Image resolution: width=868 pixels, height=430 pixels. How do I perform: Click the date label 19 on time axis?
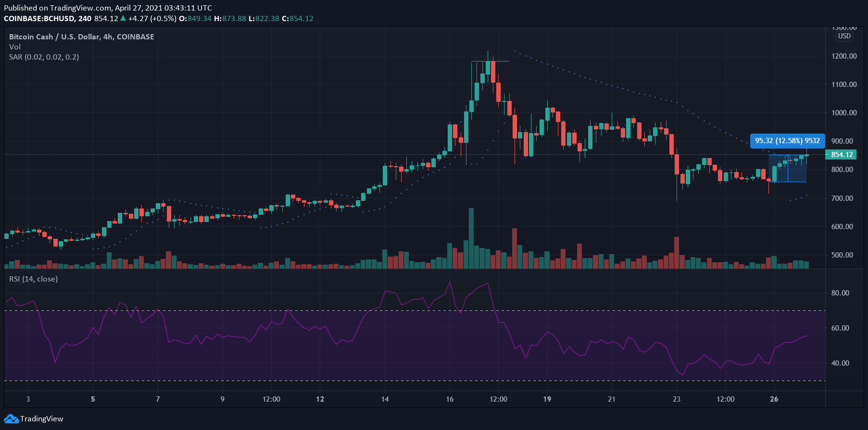547,399
